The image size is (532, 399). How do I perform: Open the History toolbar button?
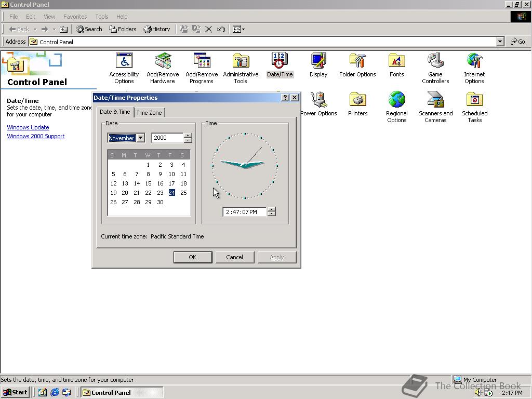[157, 29]
